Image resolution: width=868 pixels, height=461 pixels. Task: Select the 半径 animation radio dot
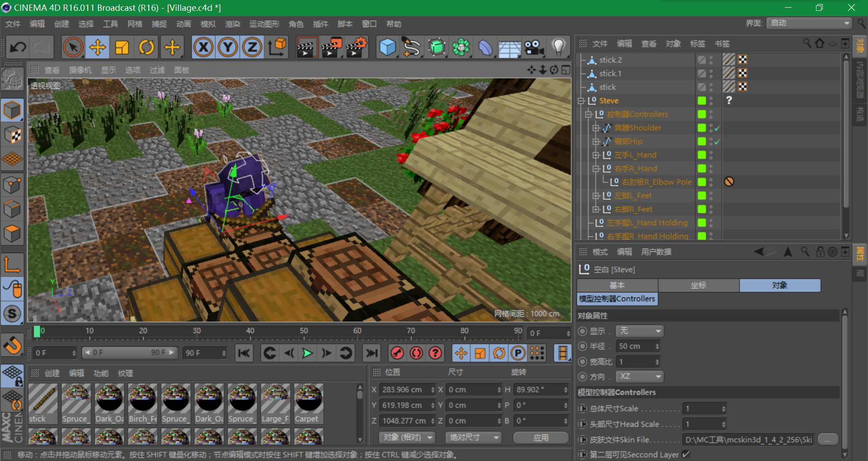pyautogui.click(x=583, y=346)
